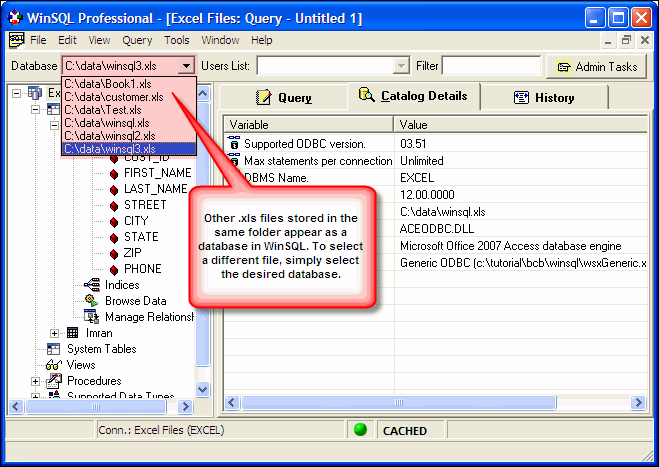659x467 pixels.
Task: Open the Database dropdown arrow
Action: click(x=186, y=66)
